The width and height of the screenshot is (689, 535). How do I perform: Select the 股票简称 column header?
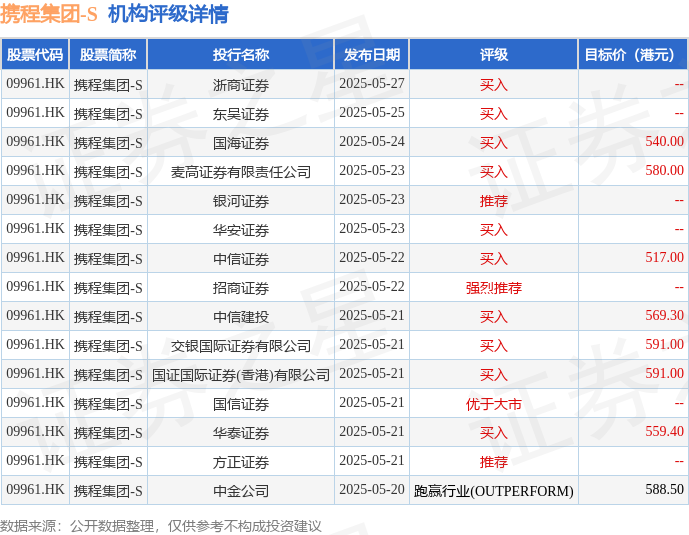tap(108, 55)
